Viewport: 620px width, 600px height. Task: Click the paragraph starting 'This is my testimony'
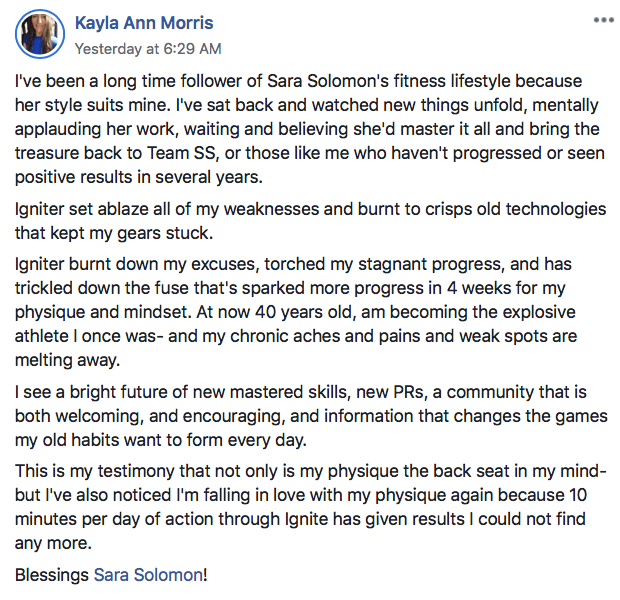point(310,507)
